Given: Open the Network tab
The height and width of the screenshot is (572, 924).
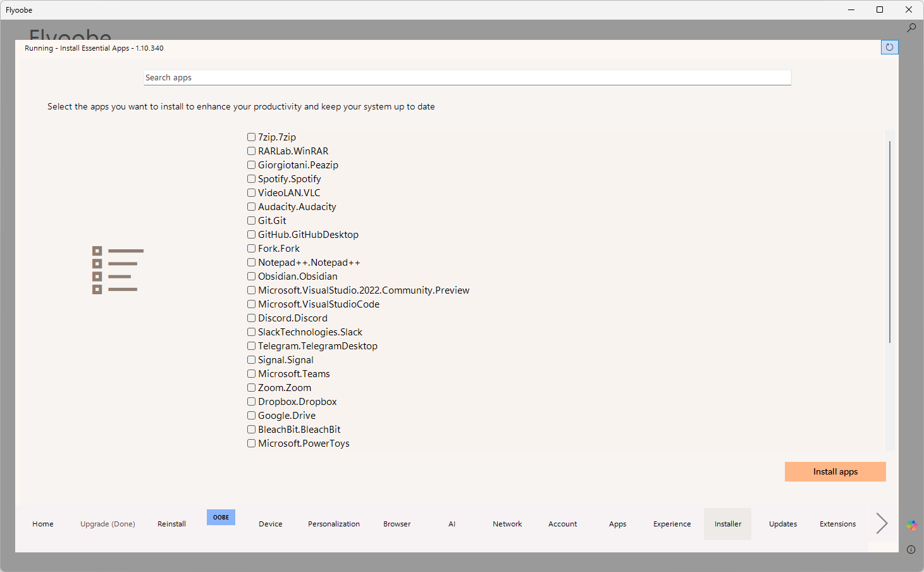Looking at the screenshot, I should 507,524.
